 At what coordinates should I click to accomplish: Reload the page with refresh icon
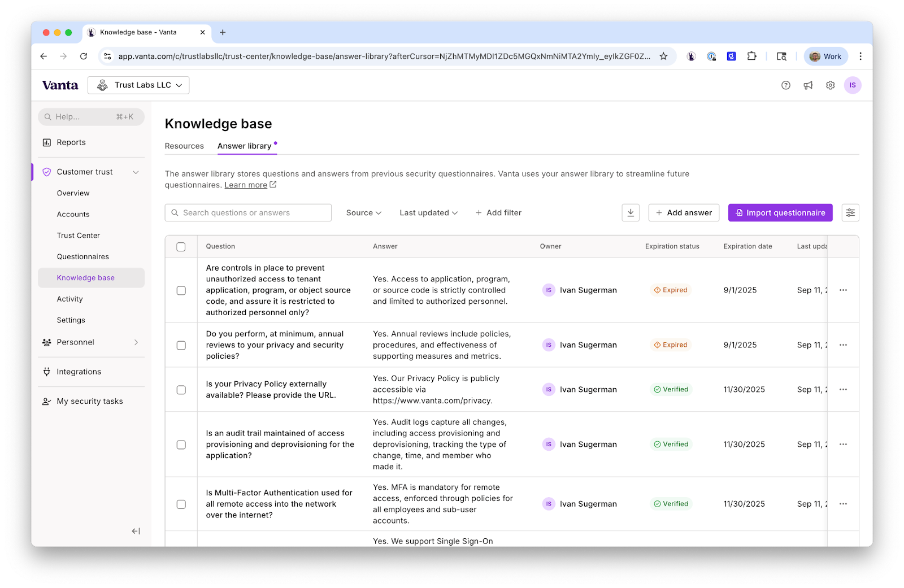[x=84, y=56]
